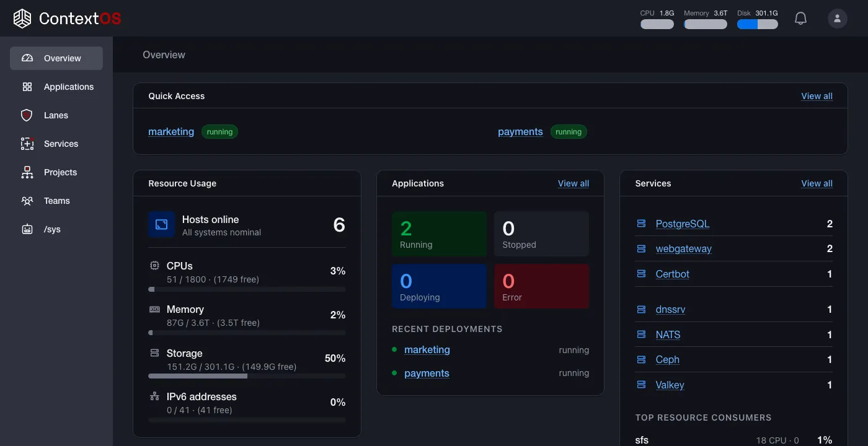Click the Disk usage bar in header
Viewport: 868px width, 446px height.
click(757, 24)
